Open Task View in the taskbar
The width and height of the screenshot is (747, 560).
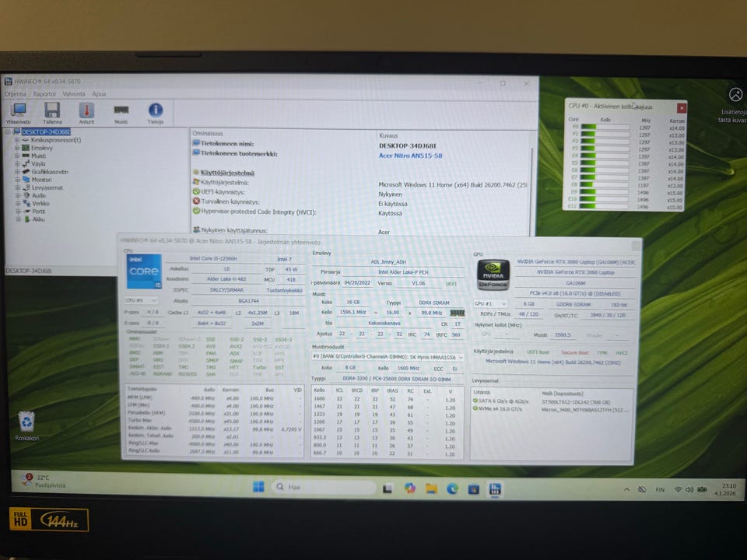(388, 488)
